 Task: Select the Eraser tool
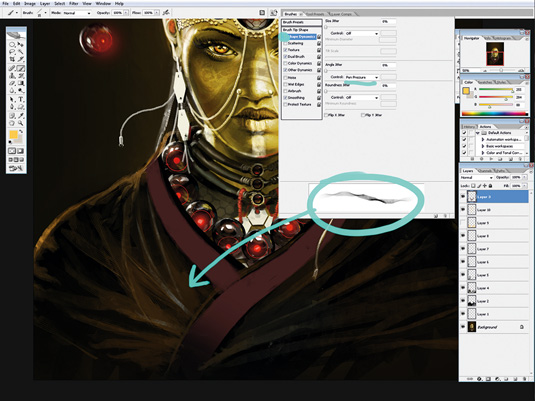[x=12, y=83]
